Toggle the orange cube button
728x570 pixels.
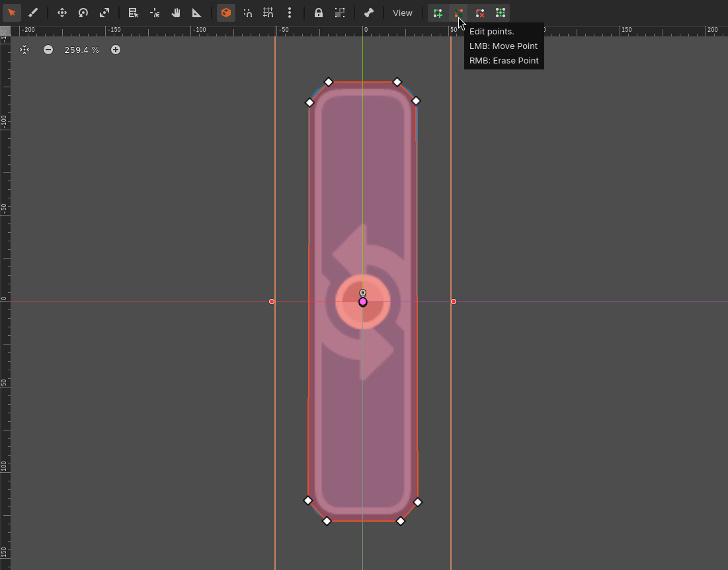pyautogui.click(x=226, y=13)
